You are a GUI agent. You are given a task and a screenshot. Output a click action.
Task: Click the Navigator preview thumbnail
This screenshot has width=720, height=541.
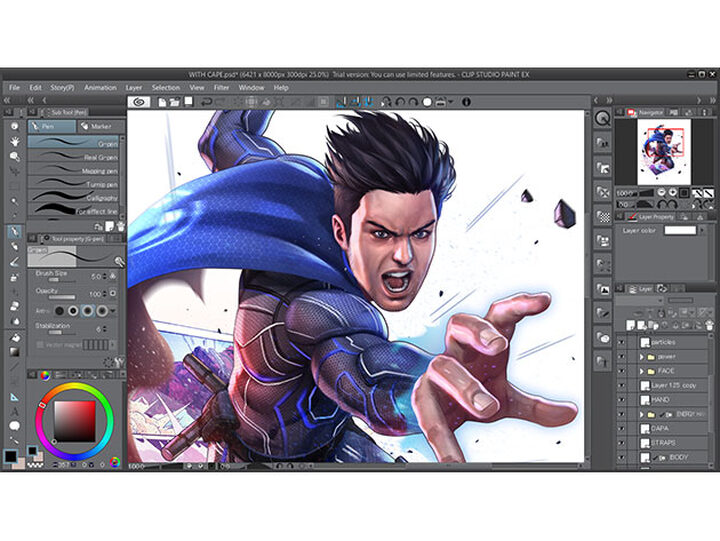(x=664, y=151)
